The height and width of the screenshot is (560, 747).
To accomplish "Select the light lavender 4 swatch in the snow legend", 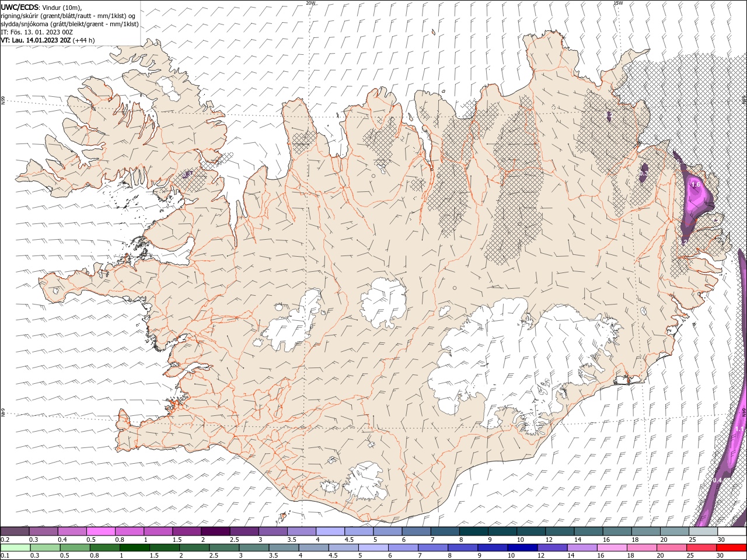I will pos(330,531).
